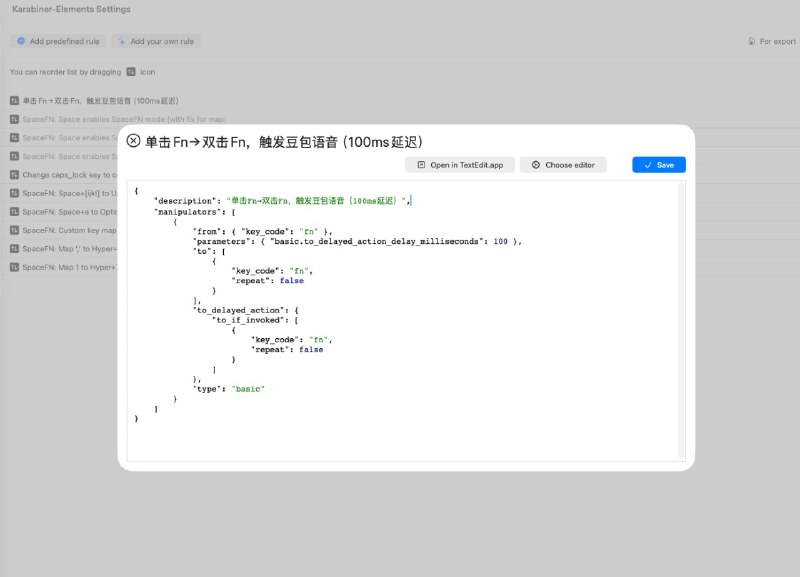Click the JSON code editor text area
The width and height of the screenshot is (800, 577).
point(402,320)
